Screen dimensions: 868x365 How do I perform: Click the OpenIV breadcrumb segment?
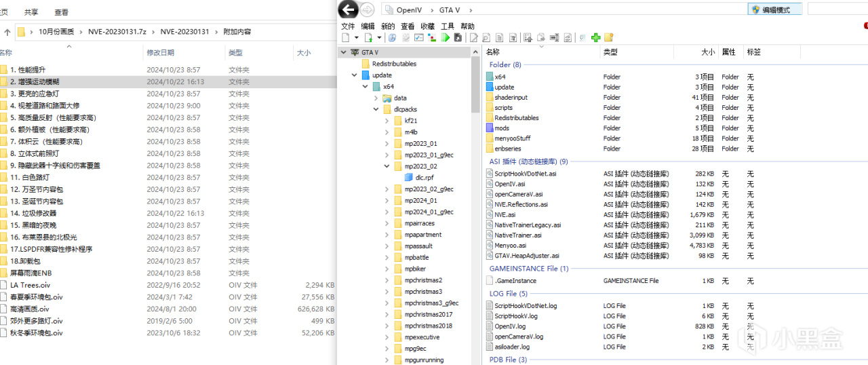(410, 9)
